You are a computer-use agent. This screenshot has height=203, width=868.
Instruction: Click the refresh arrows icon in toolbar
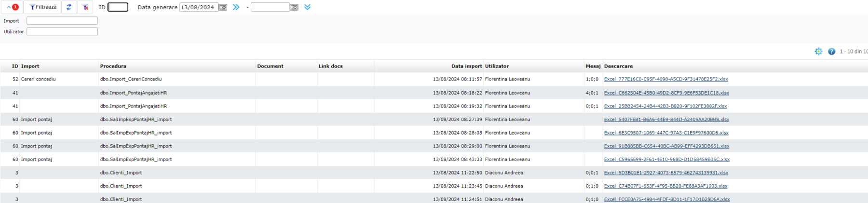[x=69, y=7]
